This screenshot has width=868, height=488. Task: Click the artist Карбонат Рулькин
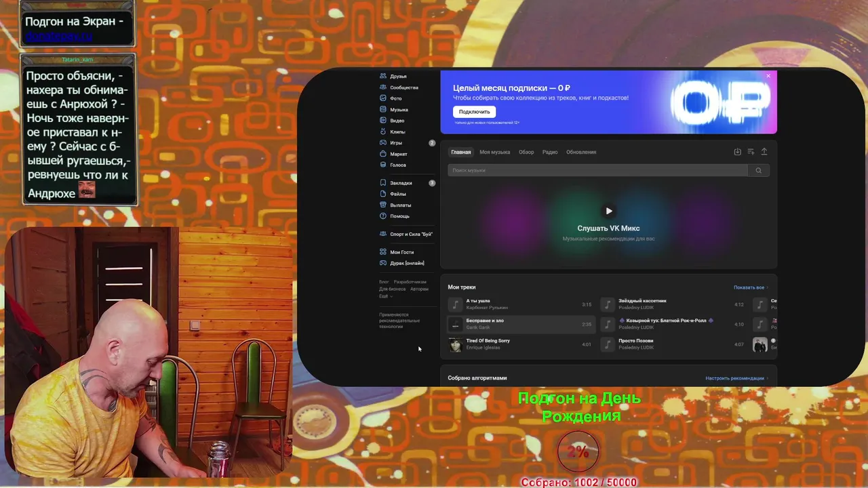(487, 308)
